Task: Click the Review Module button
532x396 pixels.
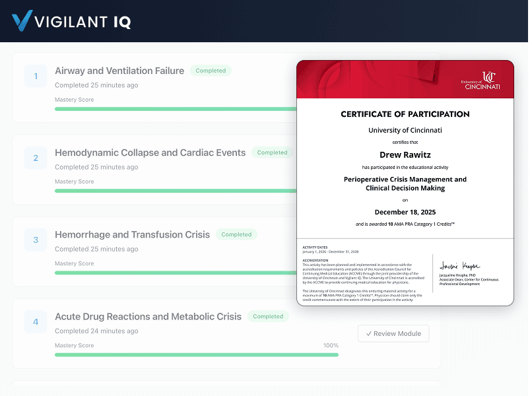Action: [x=393, y=333]
